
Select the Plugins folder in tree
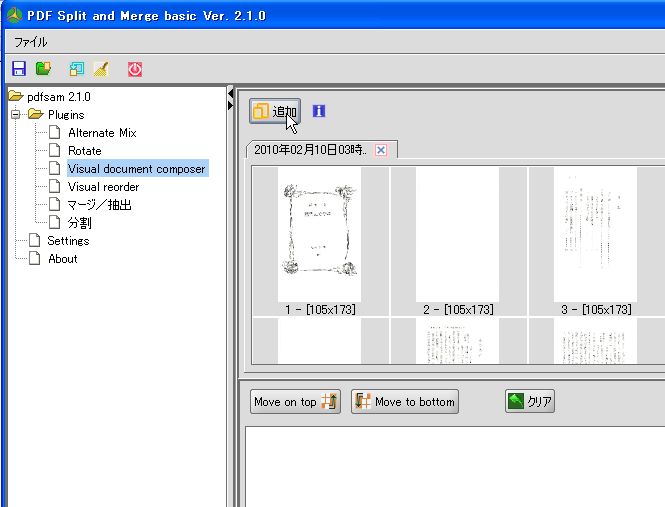point(66,115)
